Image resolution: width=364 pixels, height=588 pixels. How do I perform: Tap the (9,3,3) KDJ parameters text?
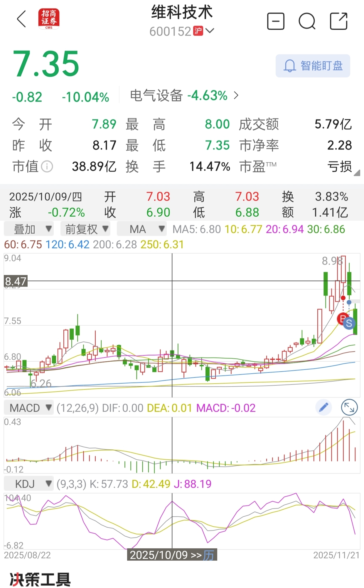pos(71,484)
